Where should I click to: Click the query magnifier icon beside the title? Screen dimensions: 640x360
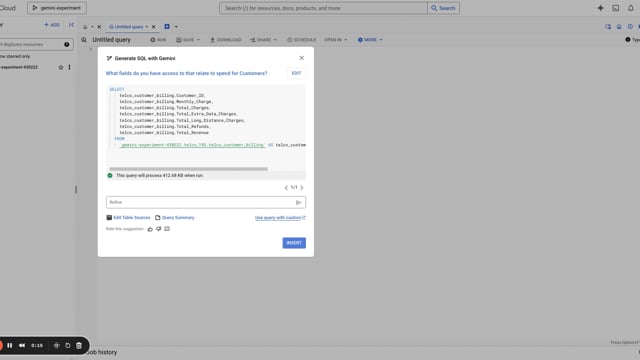pyautogui.click(x=84, y=40)
